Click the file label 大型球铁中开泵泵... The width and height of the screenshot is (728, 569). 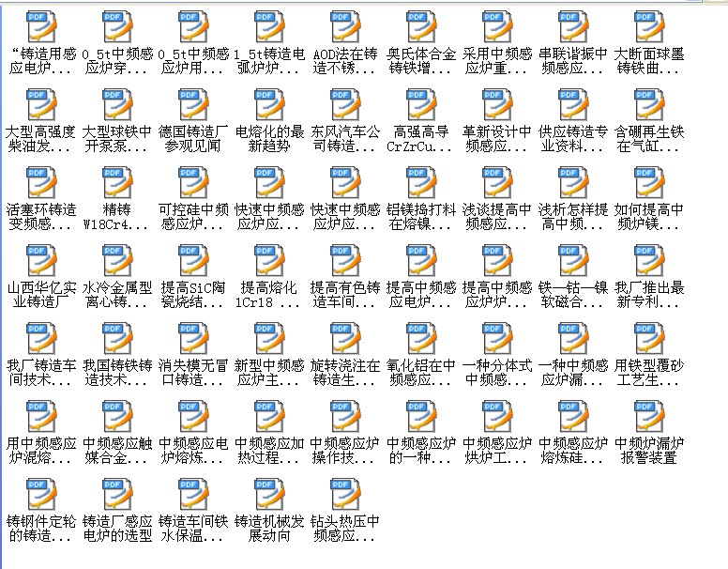[x=117, y=139]
